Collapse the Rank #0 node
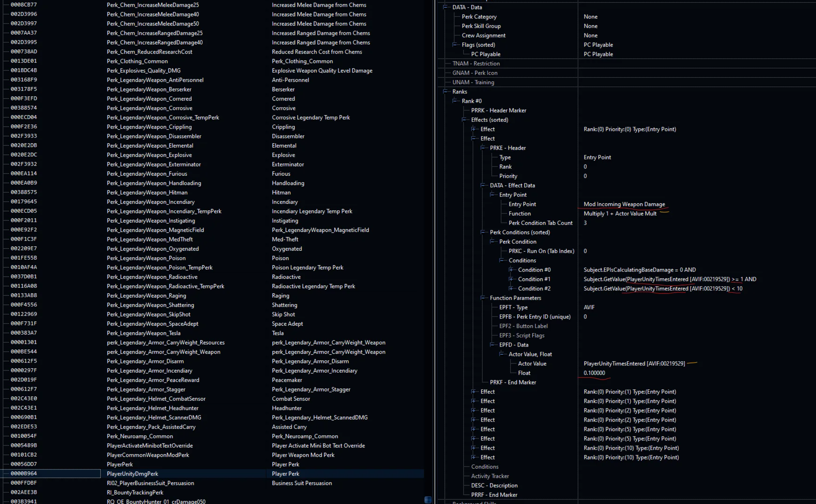Viewport: 816px width, 504px height. tap(454, 101)
